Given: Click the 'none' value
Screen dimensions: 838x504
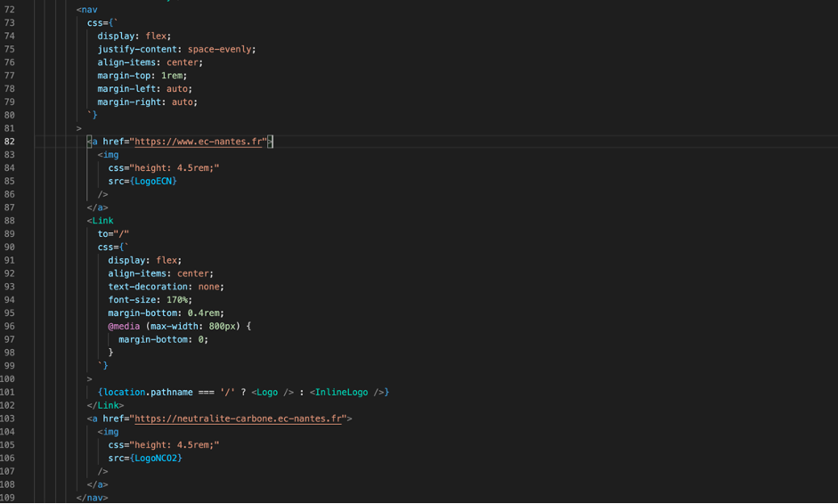Looking at the screenshot, I should point(208,287).
